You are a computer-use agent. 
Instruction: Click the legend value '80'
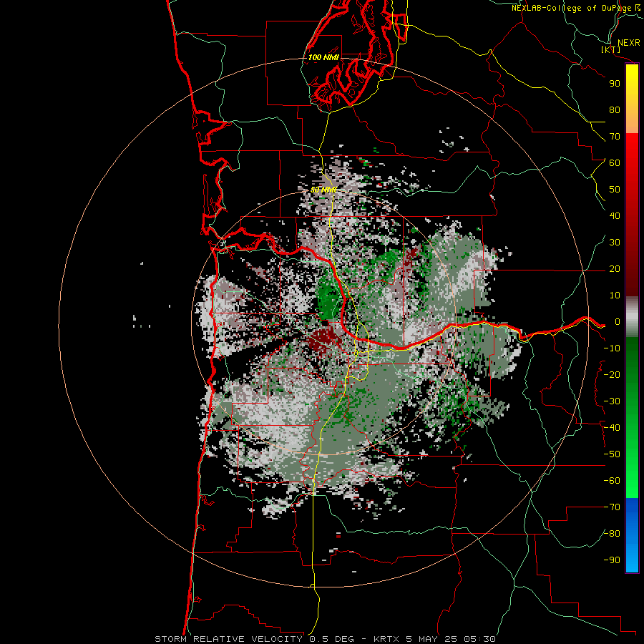tap(615, 110)
